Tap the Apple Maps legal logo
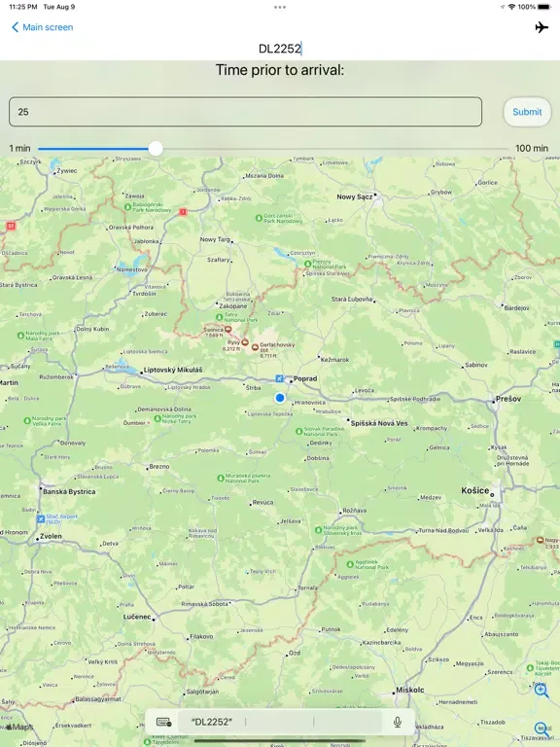 point(19,727)
